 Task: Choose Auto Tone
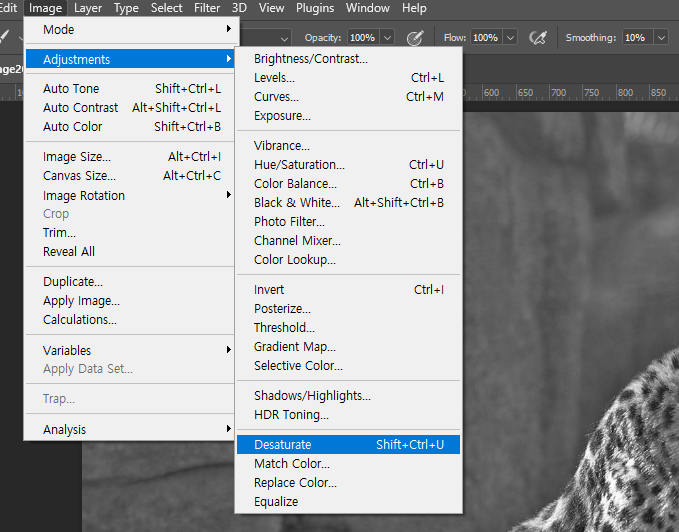click(x=129, y=88)
